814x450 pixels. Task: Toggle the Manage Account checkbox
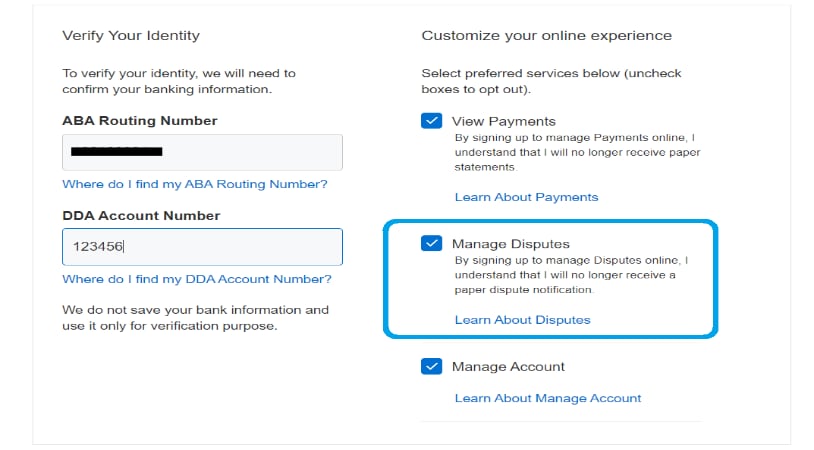point(431,366)
